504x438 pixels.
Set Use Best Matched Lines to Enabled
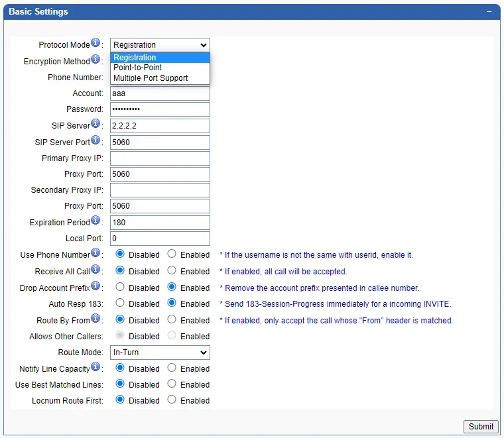pyautogui.click(x=172, y=384)
